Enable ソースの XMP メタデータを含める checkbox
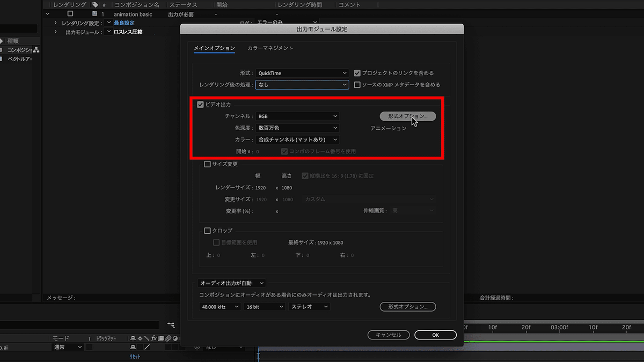This screenshot has width=644, height=362. click(357, 85)
